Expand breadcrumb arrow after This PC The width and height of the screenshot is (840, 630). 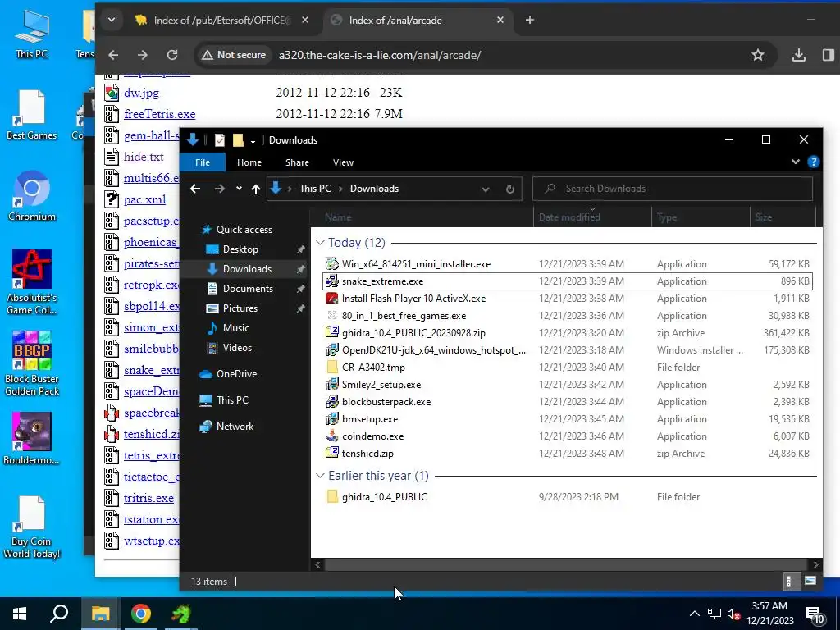[340, 189]
